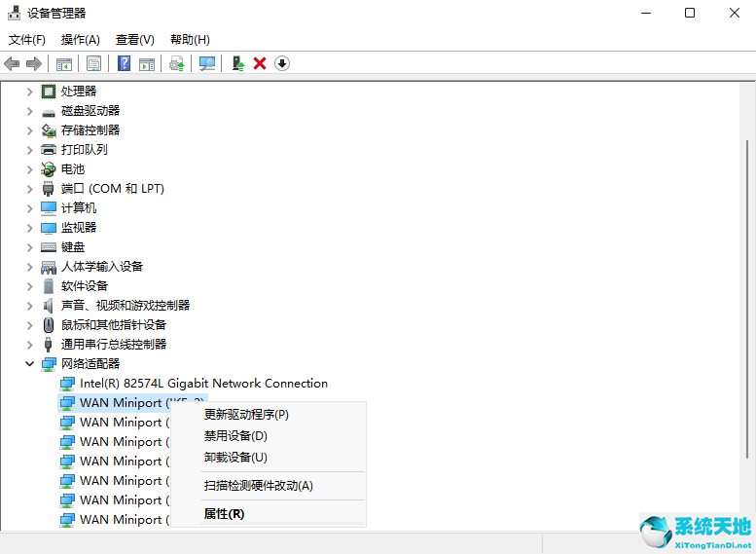Viewport: 756px width, 554px height.
Task: Expand the 端口 (COM 和 LPT) node chevron
Action: [x=30, y=189]
